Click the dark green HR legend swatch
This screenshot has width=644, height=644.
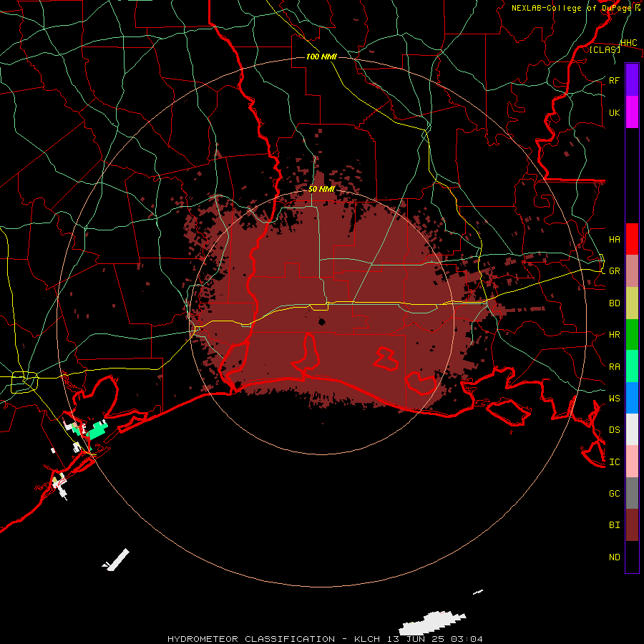coord(632,334)
